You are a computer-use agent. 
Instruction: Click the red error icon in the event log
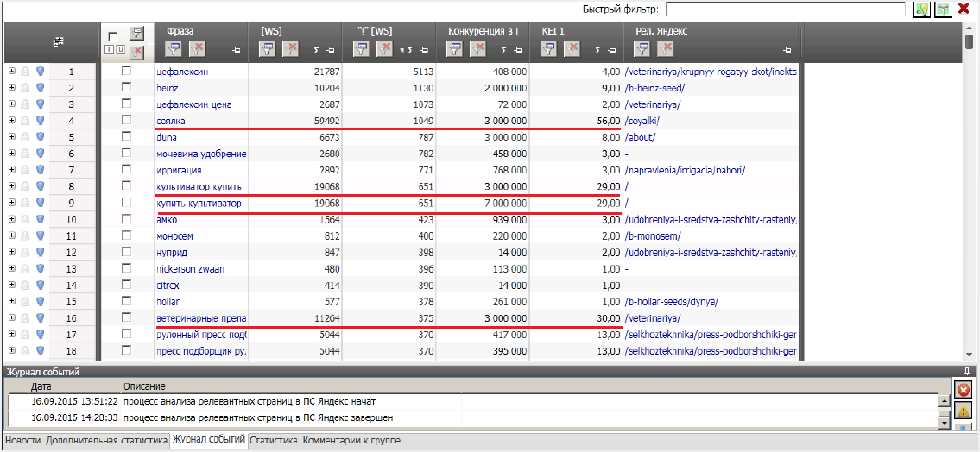pos(964,390)
